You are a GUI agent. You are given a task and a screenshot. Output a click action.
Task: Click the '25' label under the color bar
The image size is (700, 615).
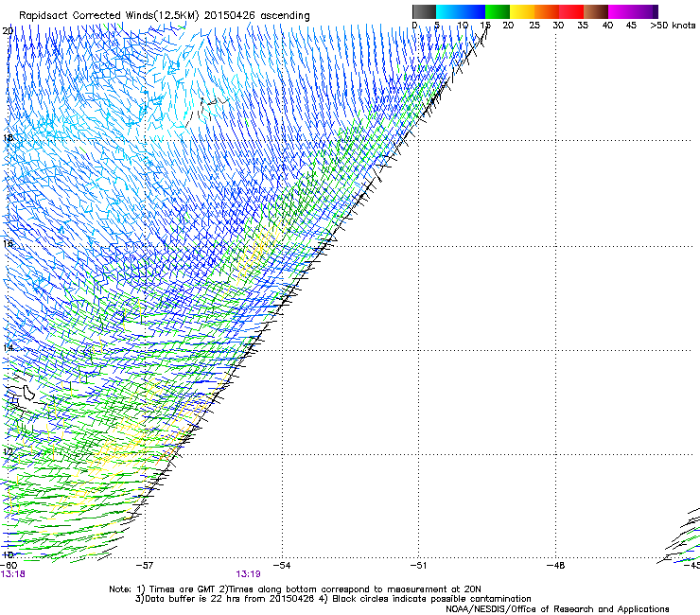coord(534,25)
